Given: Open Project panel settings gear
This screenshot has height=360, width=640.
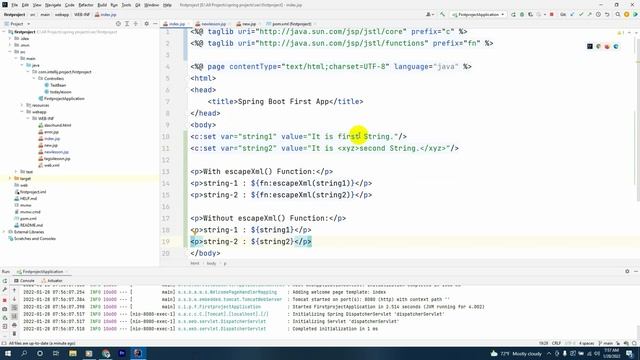Looking at the screenshot, I should point(147,24).
